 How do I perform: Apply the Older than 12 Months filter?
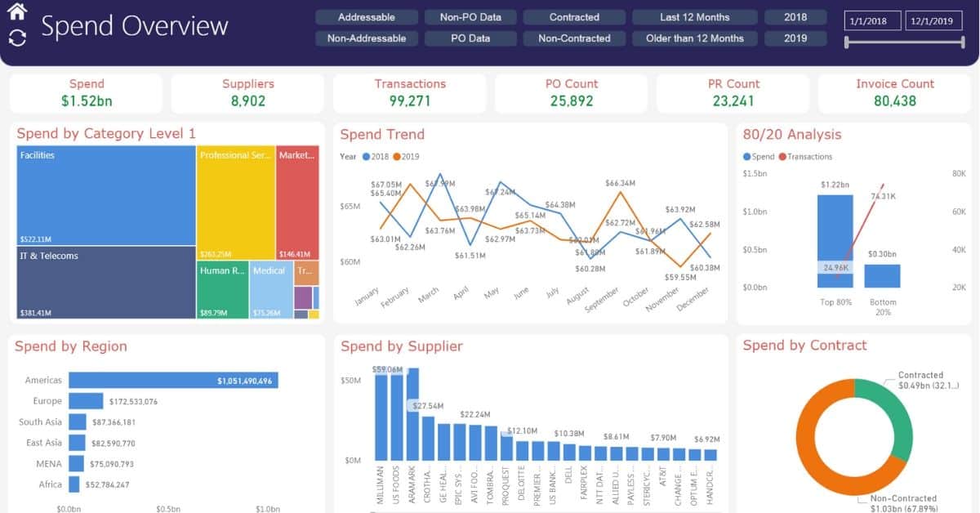tap(694, 38)
